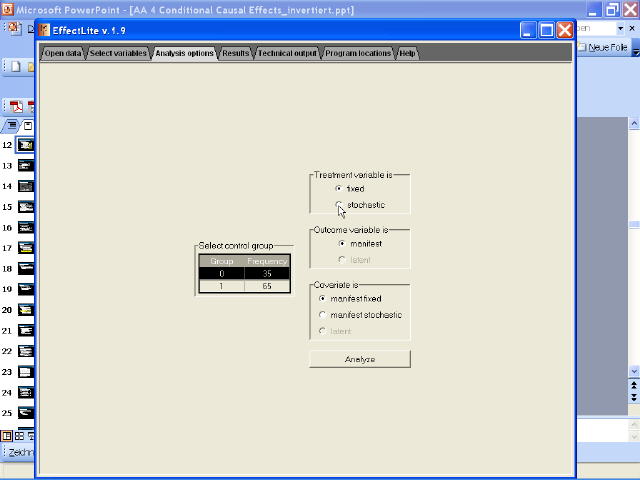
Task: Select the stochastic treatment variable option
Action: (x=339, y=205)
